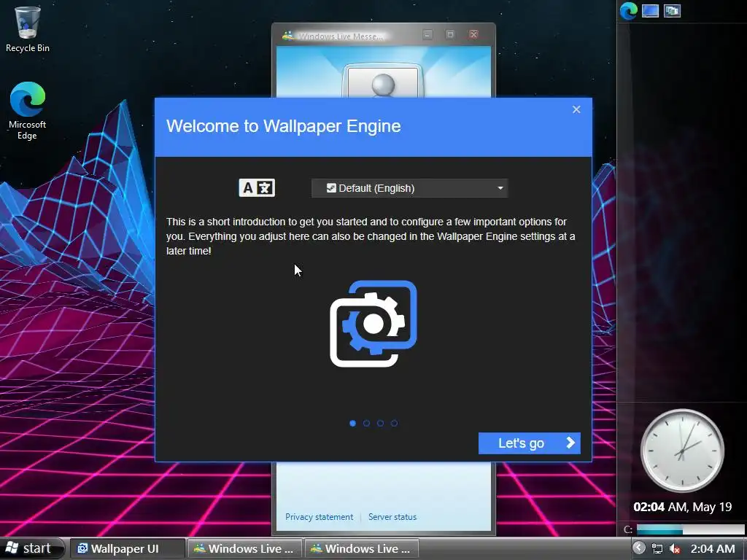The width and height of the screenshot is (747, 560).
Task: Click the analog clock sidebar gadget
Action: 682,451
